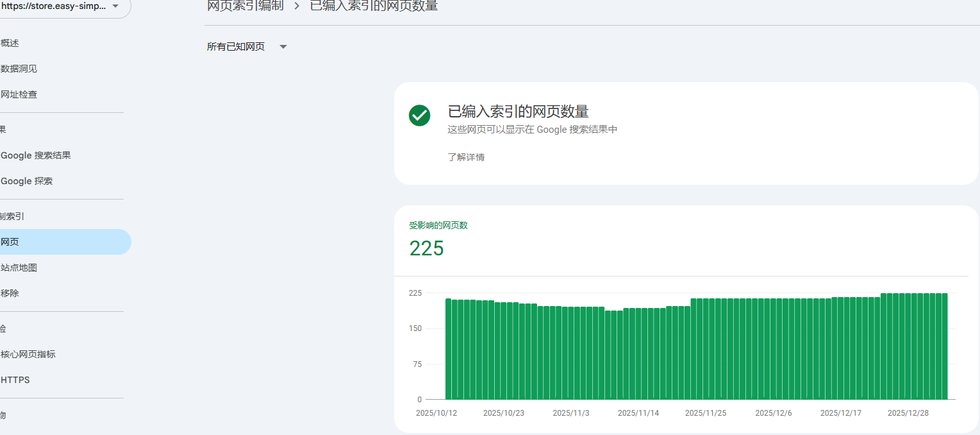This screenshot has height=435, width=980.
Task: Open the HTTPS report in sidebar
Action: pyautogui.click(x=15, y=380)
